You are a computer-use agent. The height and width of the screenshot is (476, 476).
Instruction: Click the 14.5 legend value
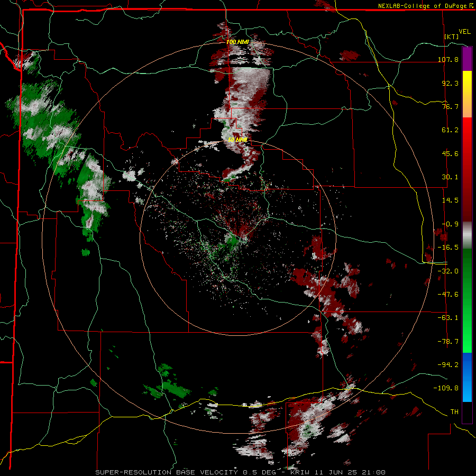click(x=450, y=200)
